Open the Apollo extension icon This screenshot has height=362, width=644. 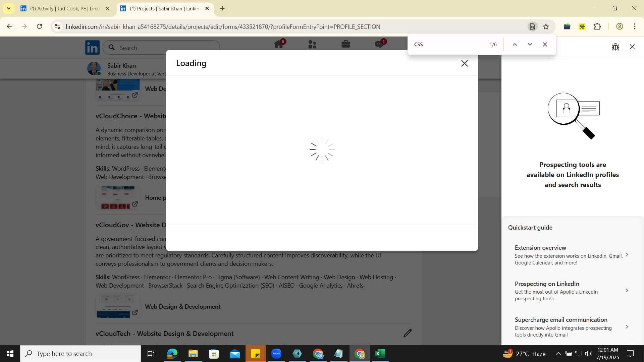coord(582,26)
